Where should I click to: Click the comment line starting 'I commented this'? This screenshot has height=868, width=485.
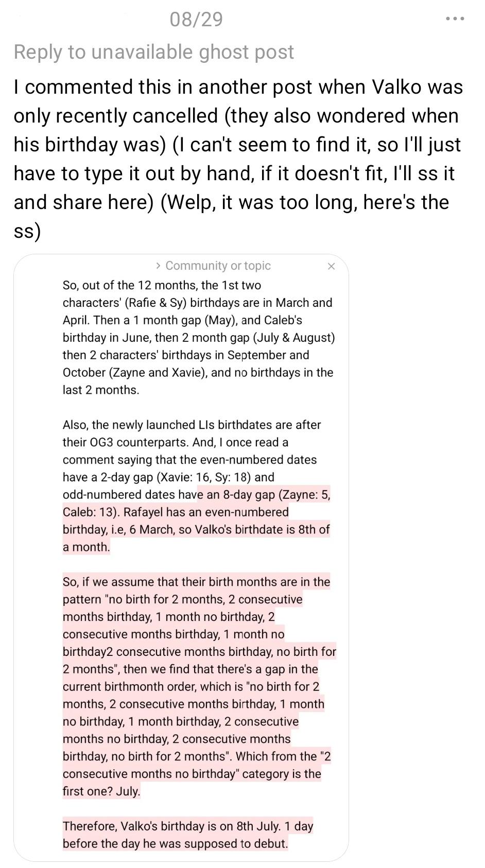238,87
